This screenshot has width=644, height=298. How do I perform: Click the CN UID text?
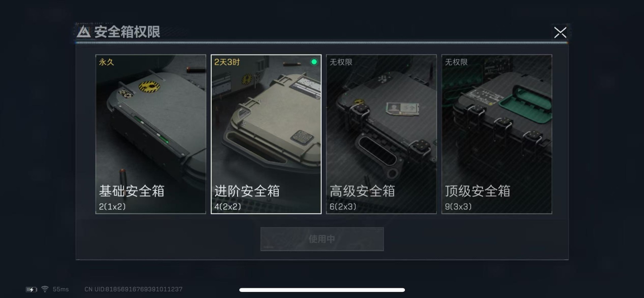coord(134,289)
